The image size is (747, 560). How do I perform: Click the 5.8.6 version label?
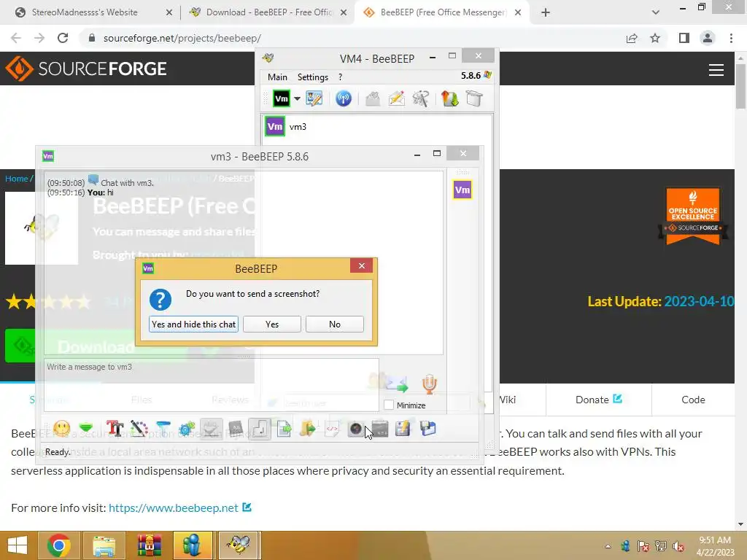pos(471,76)
